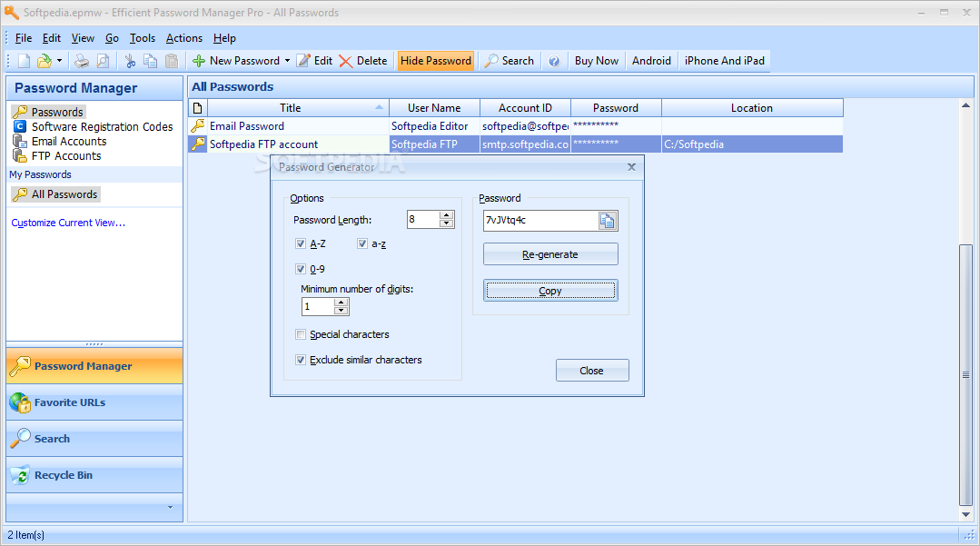Screen dimensions: 980x546
Task: Toggle the 0-9 digits checkbox
Action: point(301,269)
